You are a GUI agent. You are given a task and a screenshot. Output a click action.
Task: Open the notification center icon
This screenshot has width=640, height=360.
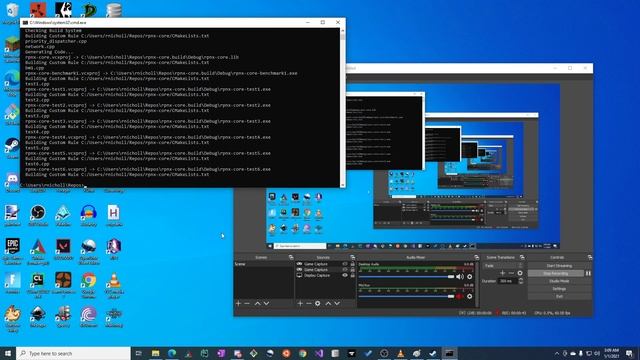pos(630,353)
